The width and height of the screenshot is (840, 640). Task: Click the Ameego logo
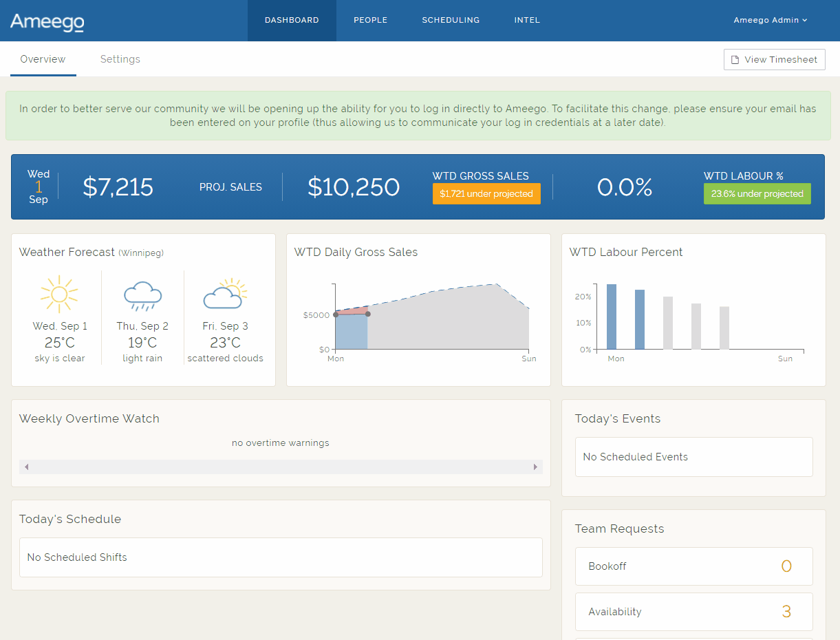point(47,22)
